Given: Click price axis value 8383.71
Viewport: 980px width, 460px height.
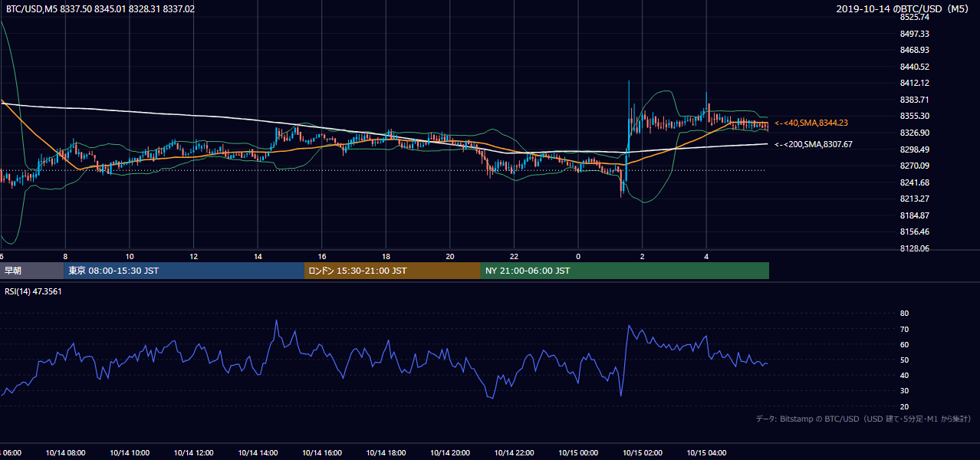Looking at the screenshot, I should click(x=915, y=100).
